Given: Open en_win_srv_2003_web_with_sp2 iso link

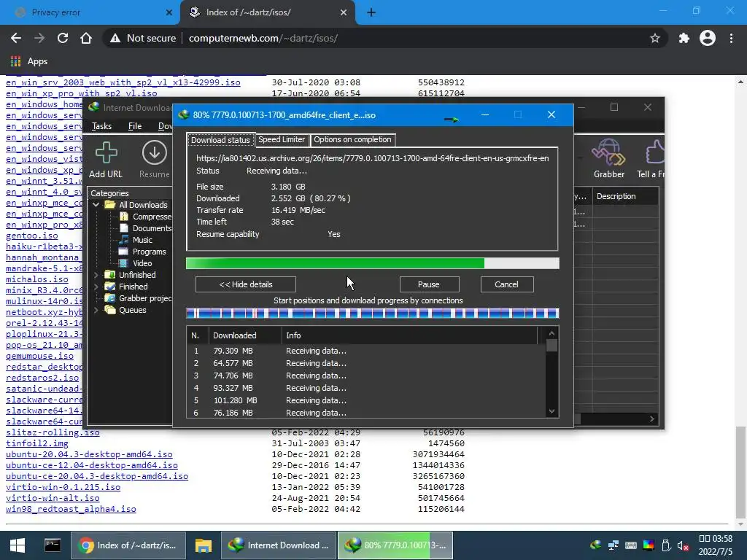Looking at the screenshot, I should tap(123, 82).
